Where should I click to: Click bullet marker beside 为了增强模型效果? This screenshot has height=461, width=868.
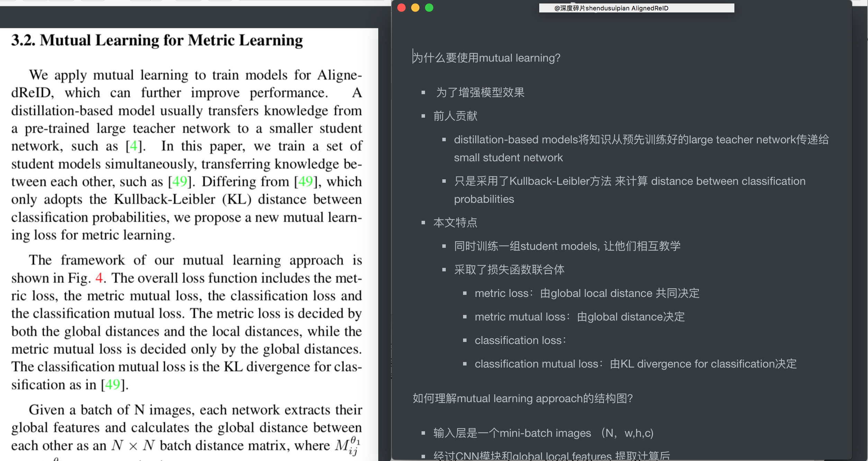[x=423, y=93]
